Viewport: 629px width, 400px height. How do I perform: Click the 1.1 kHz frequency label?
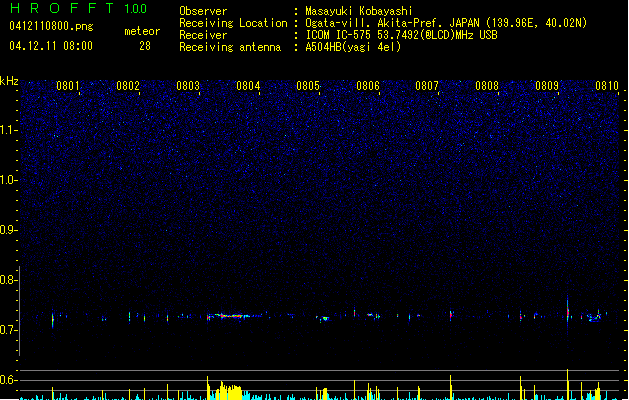(x=9, y=130)
